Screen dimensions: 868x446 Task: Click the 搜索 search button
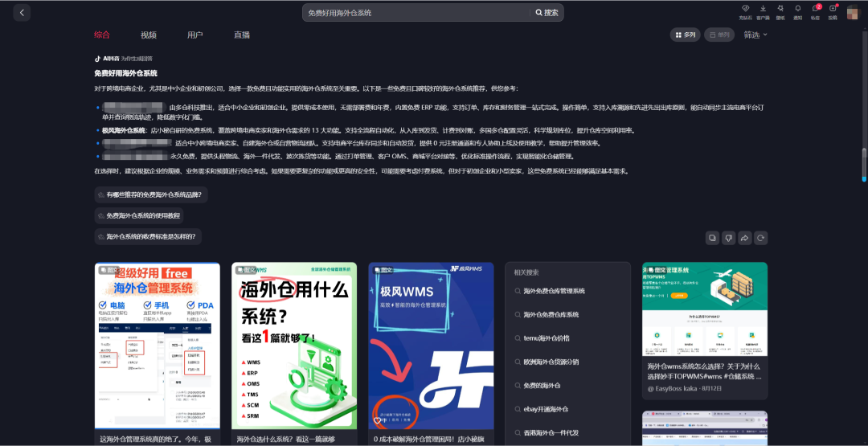click(x=547, y=13)
